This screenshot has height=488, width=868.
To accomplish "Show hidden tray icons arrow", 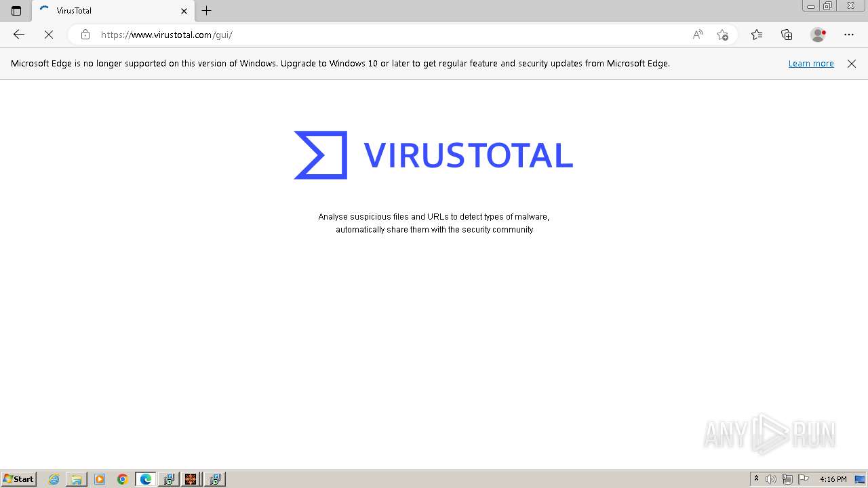I will coord(756,479).
